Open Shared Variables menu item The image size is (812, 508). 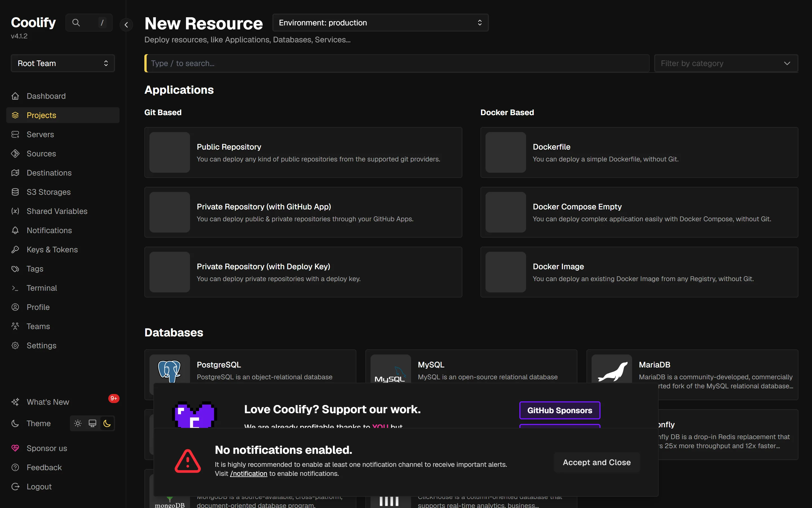point(63,211)
